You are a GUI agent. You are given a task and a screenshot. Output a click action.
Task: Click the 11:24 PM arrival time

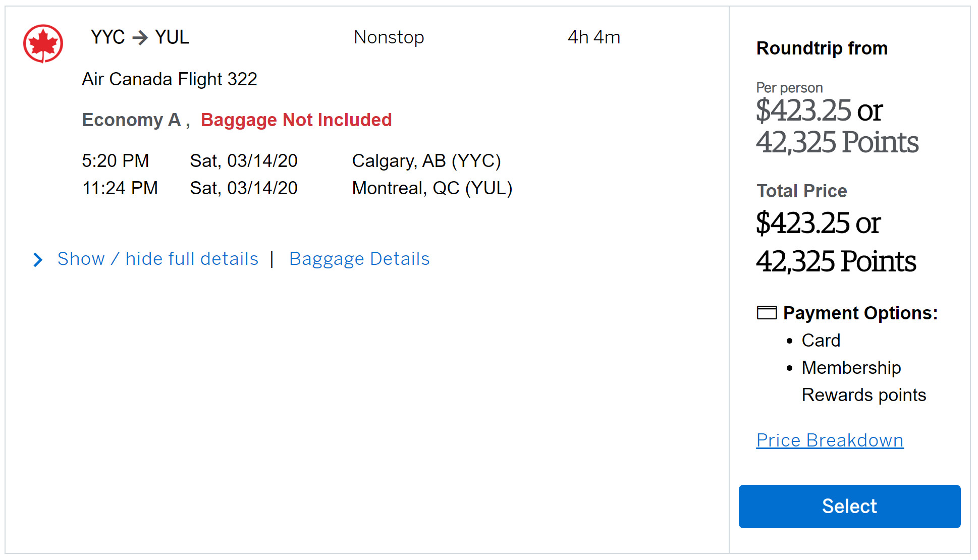coord(120,188)
